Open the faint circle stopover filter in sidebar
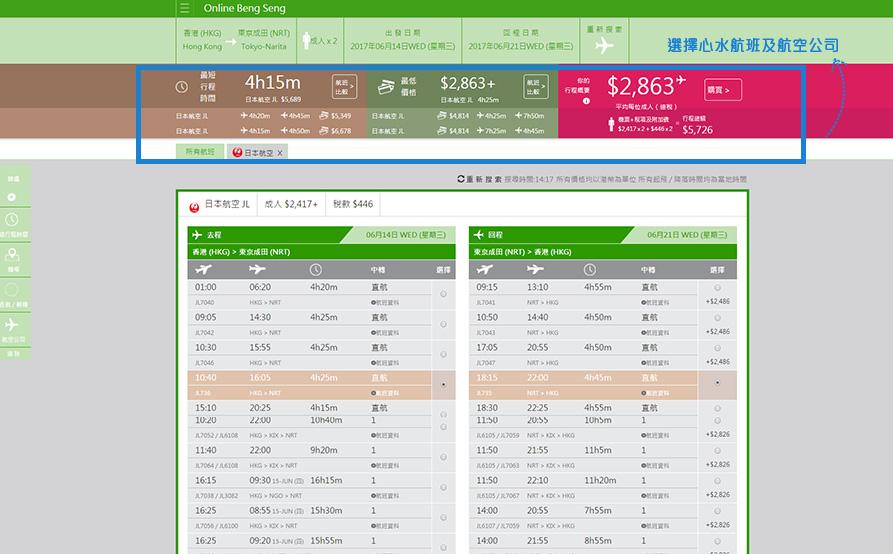This screenshot has width=893, height=554. coord(12,289)
